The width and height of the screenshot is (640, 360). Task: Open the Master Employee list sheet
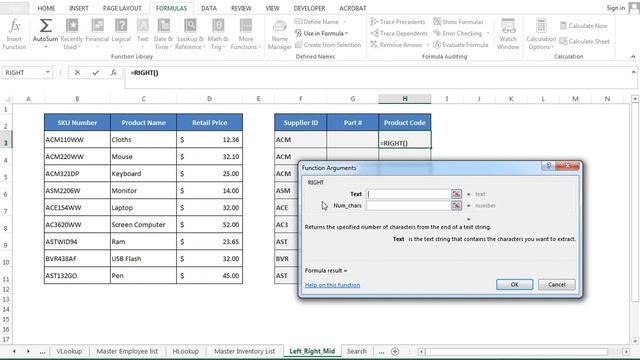pyautogui.click(x=127, y=351)
